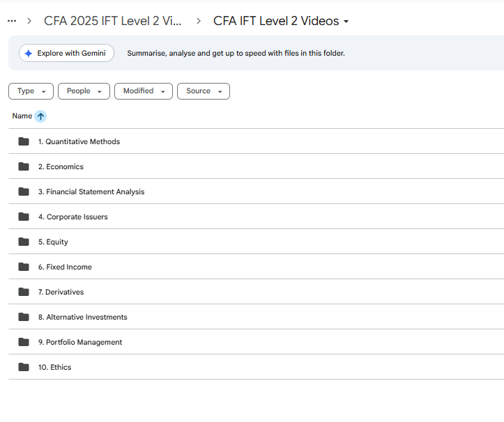Click the sort direction arrow beside Name
504x422 pixels.
(x=40, y=116)
